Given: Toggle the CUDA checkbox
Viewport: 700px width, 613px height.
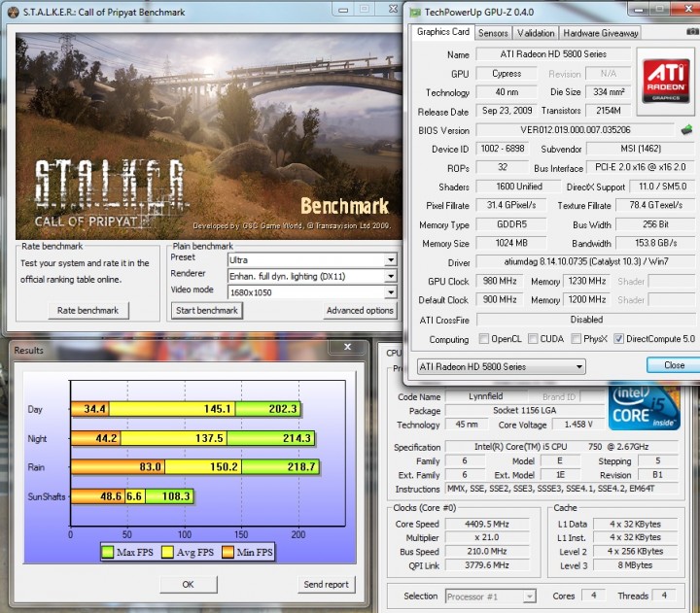Looking at the screenshot, I should point(533,339).
